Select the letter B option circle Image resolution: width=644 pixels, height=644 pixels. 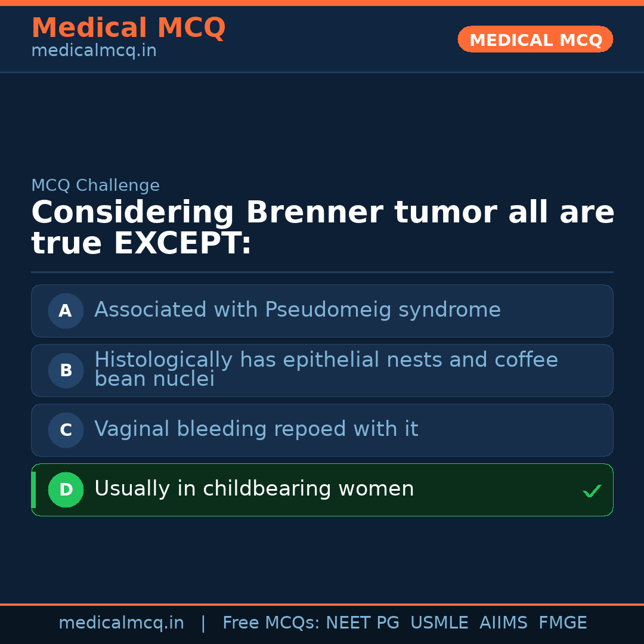pyautogui.click(x=66, y=370)
